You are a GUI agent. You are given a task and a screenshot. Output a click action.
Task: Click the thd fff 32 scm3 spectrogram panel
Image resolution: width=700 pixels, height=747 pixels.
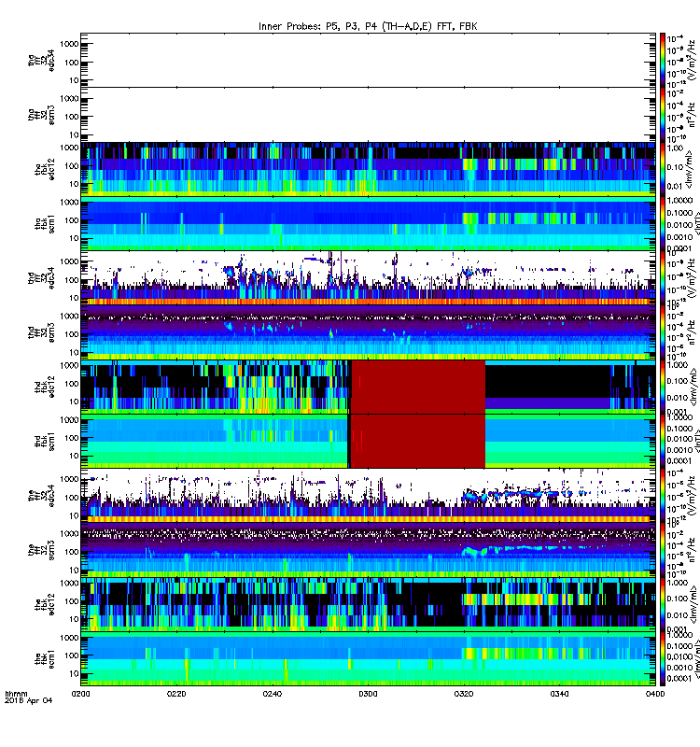(x=368, y=333)
